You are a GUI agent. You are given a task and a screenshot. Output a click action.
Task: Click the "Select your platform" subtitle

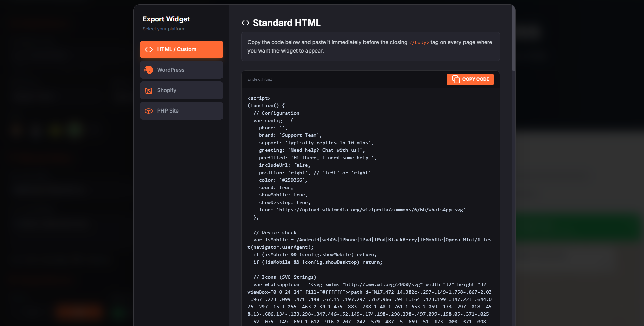(164, 29)
